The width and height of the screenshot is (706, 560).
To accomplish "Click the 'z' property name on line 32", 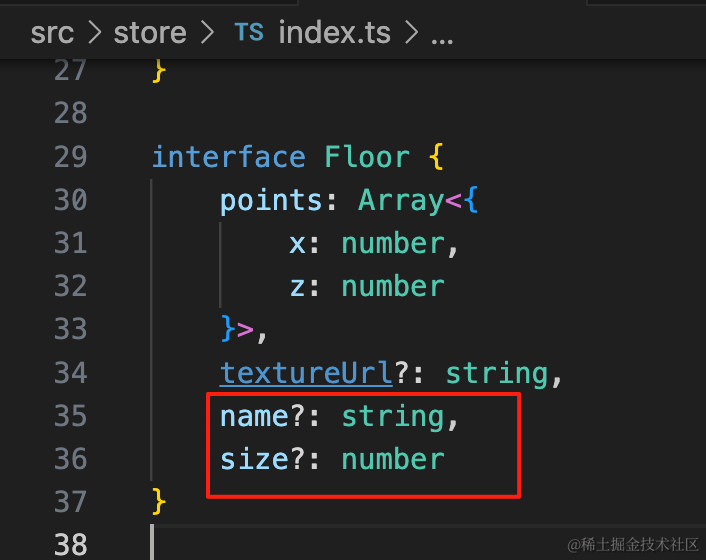I will [297, 288].
